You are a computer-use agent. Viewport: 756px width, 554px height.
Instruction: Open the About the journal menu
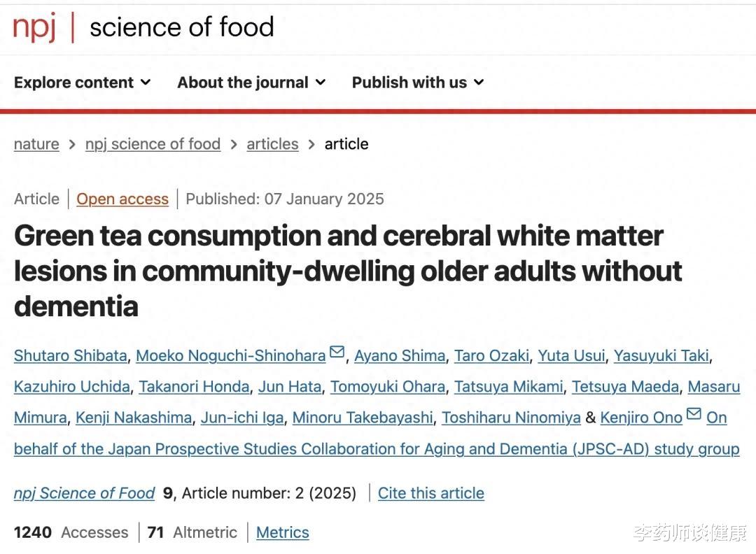251,83
